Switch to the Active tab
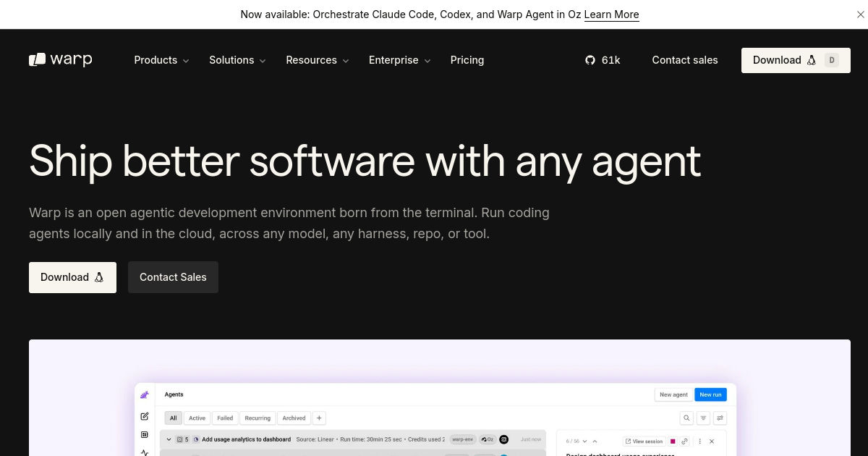 (197, 418)
